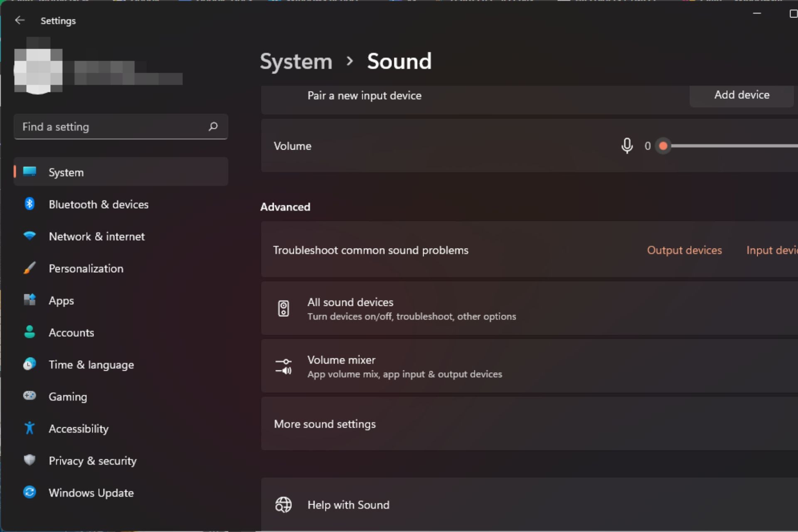Click the Find a setting field
Screen dimensions: 798x532
click(112, 127)
